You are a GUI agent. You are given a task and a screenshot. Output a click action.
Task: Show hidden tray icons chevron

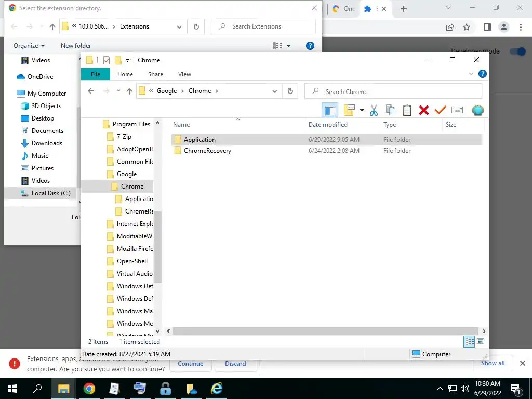[440, 389]
